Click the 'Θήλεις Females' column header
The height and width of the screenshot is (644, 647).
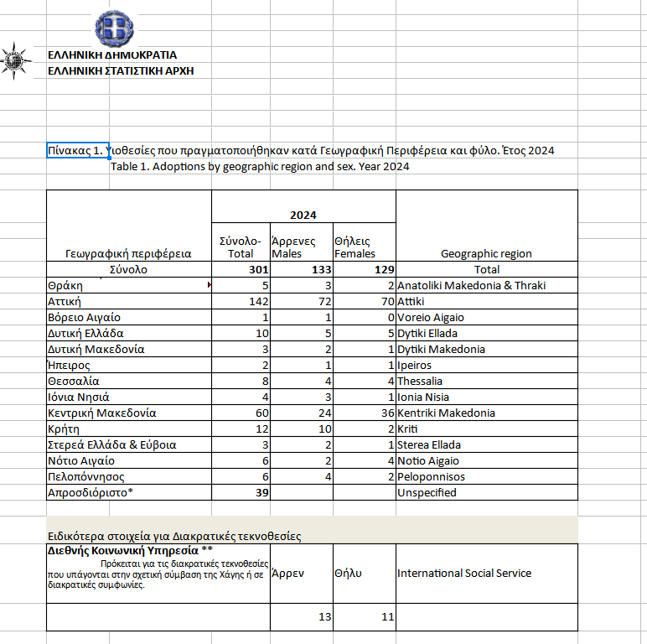pos(365,241)
